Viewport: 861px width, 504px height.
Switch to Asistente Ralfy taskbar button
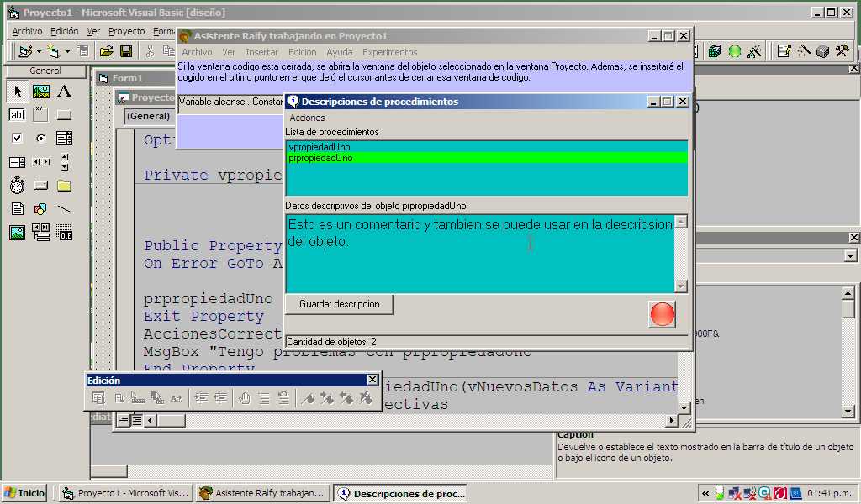pyautogui.click(x=263, y=493)
